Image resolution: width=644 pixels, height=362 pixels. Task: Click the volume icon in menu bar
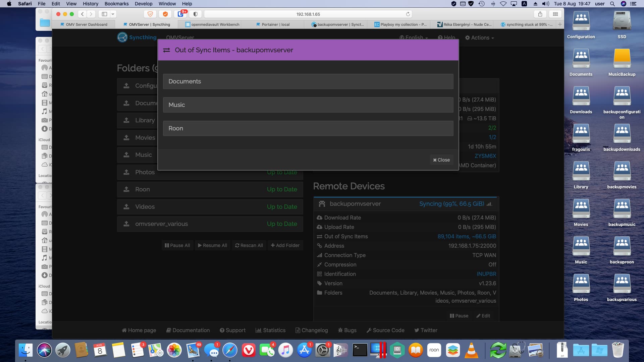pyautogui.click(x=545, y=4)
